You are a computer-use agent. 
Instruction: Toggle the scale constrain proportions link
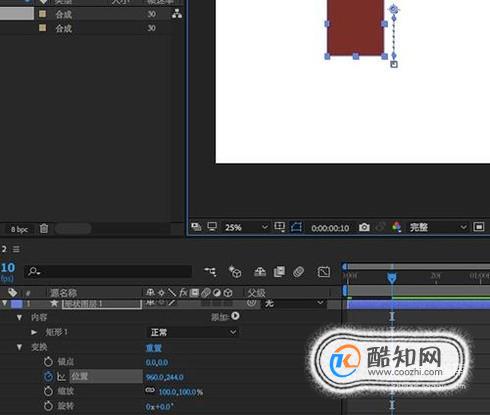click(x=150, y=390)
